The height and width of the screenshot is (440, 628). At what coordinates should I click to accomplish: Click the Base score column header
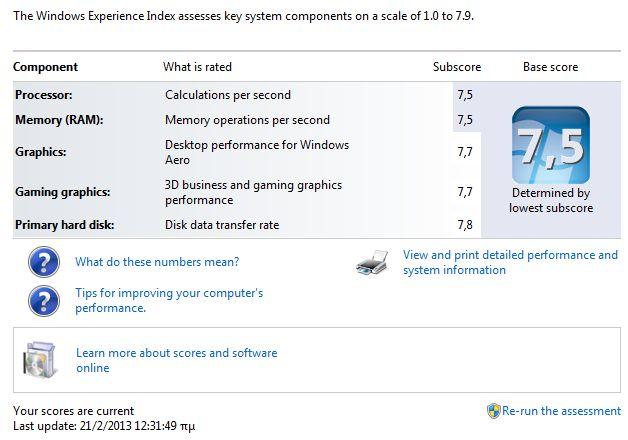550,67
